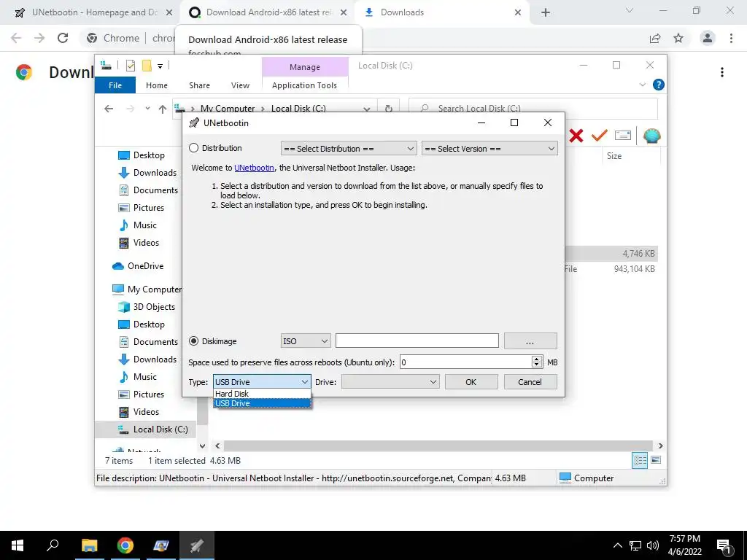Select OneDrive in navigation pane
This screenshot has height=560, width=747.
138,266
